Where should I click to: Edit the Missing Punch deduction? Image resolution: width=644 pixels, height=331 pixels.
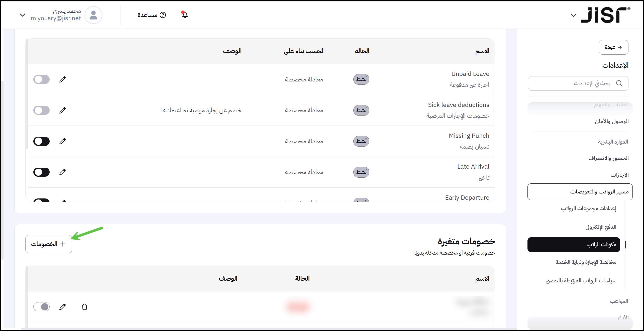63,141
